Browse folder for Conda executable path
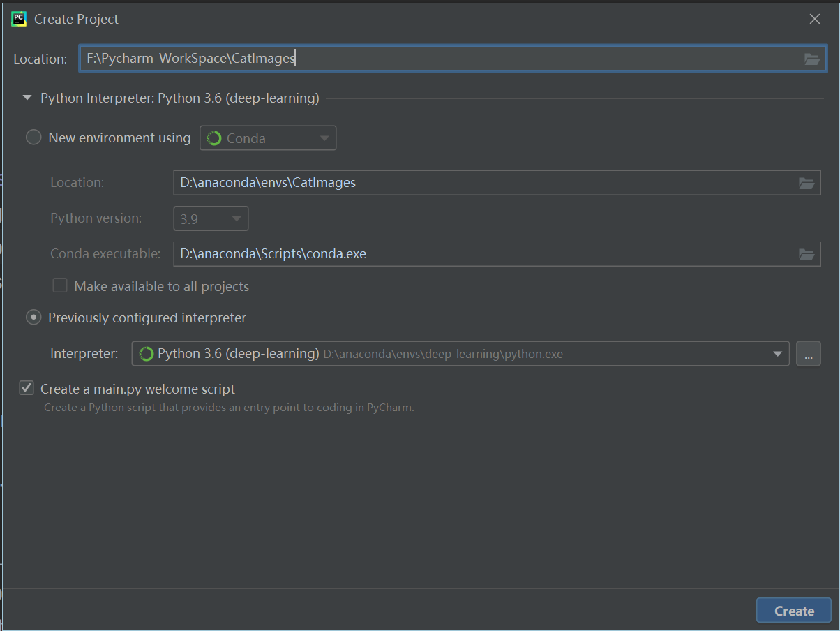Viewport: 840px width, 631px height. 807,254
